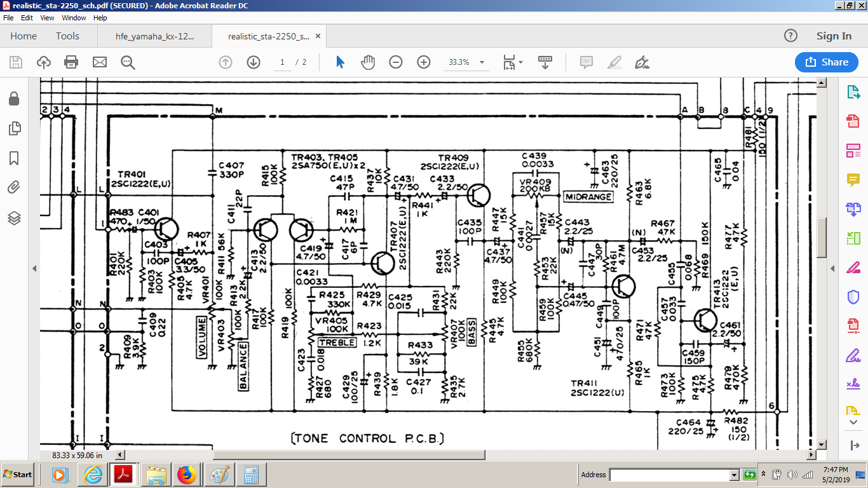Show the padlock security panel

14,98
